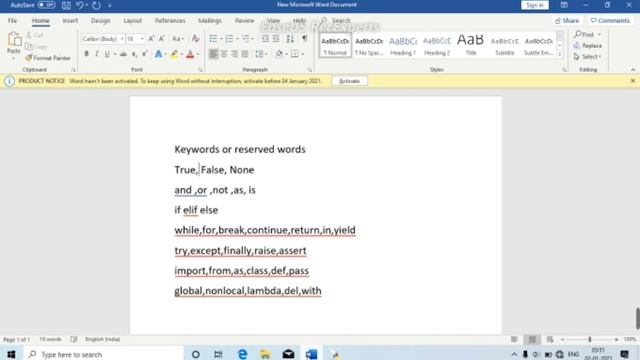Toggle Bold formatting

(x=87, y=54)
